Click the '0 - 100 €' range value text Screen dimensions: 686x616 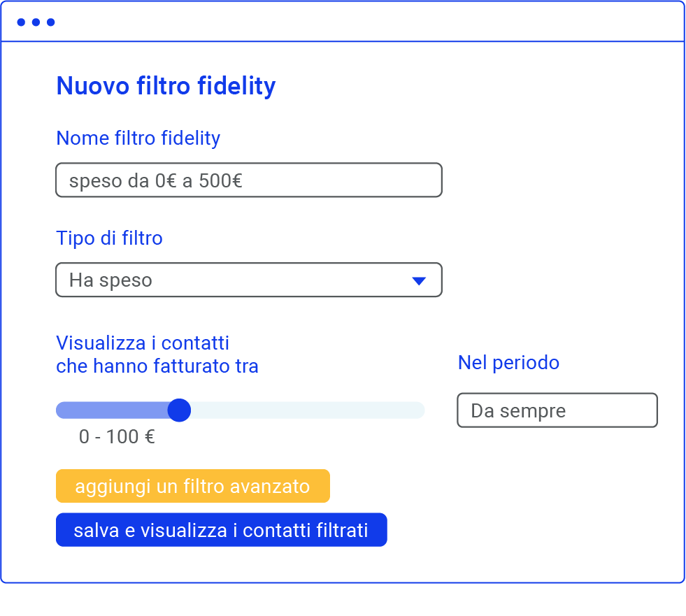pyautogui.click(x=117, y=436)
